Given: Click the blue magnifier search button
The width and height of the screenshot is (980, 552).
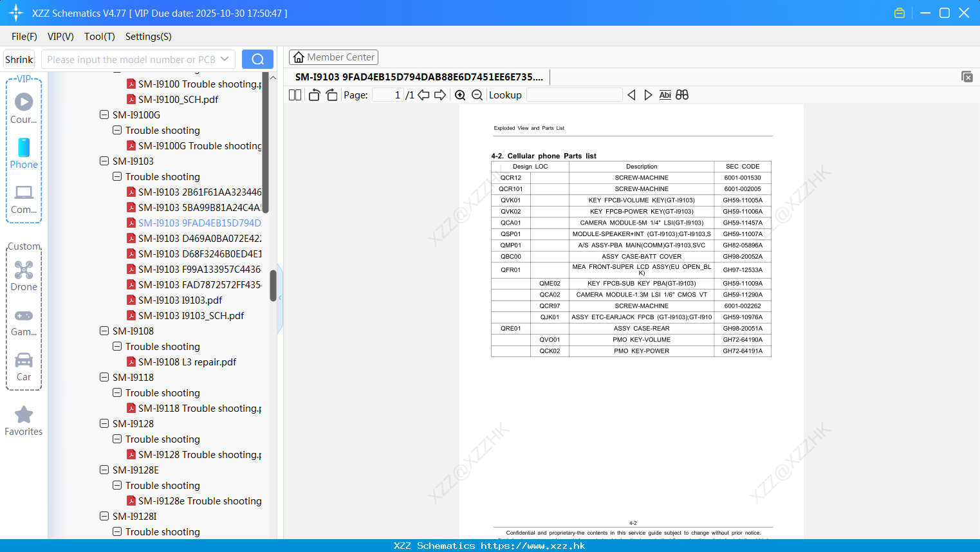Looking at the screenshot, I should click(257, 59).
